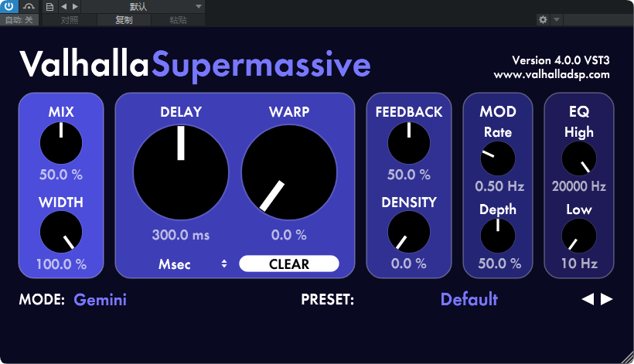The width and height of the screenshot is (634, 364).
Task: Click the CLEAR button
Action: tap(289, 264)
